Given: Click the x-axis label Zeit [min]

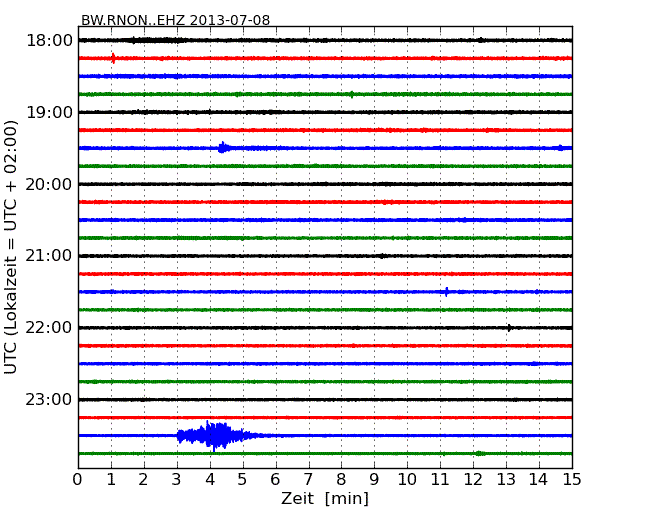Looking at the screenshot, I should tap(325, 498).
